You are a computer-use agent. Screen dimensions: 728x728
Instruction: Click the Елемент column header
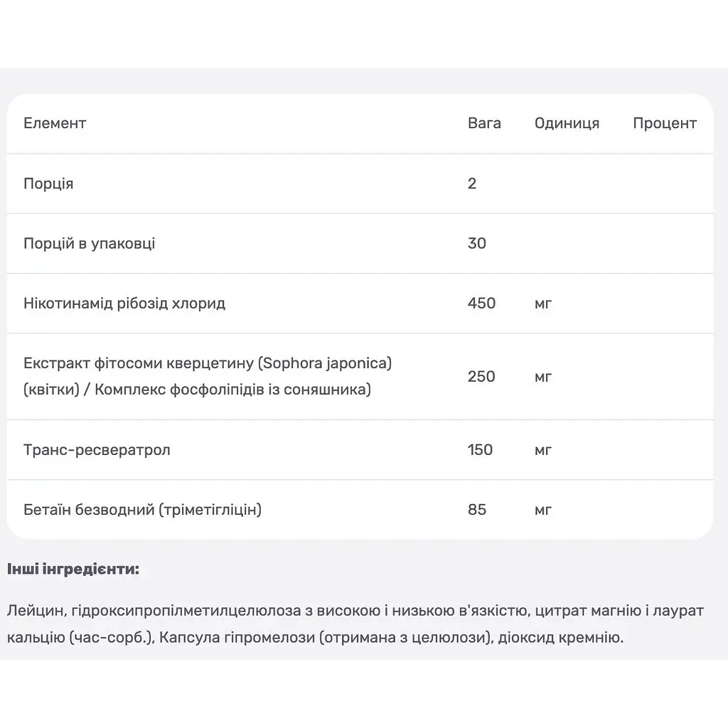[x=55, y=124]
